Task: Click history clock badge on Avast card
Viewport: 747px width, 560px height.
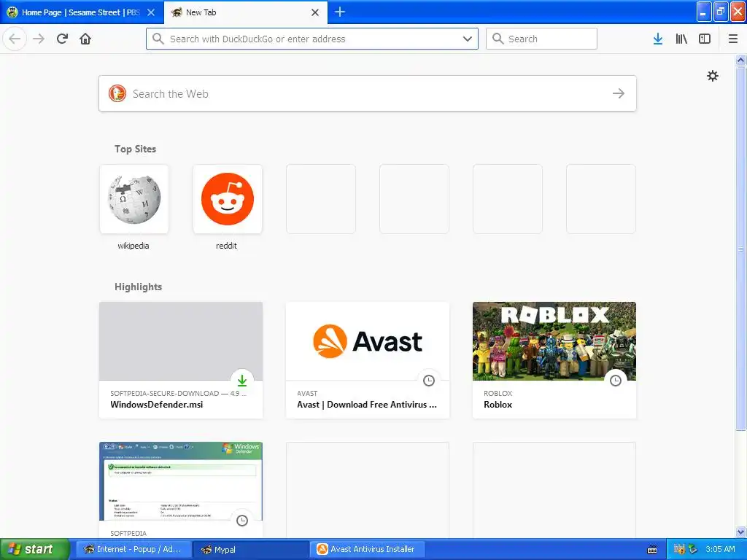Action: [429, 381]
